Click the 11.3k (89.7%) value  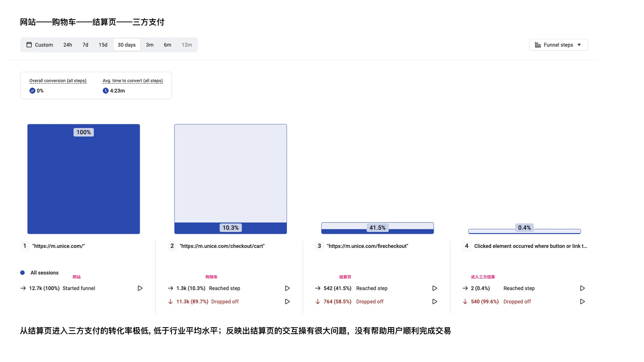(x=192, y=302)
